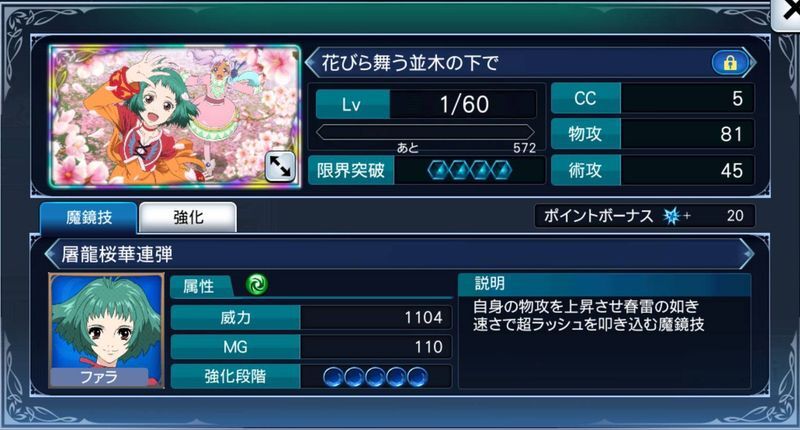Expand the card artwork with arrows icon

pyautogui.click(x=280, y=167)
